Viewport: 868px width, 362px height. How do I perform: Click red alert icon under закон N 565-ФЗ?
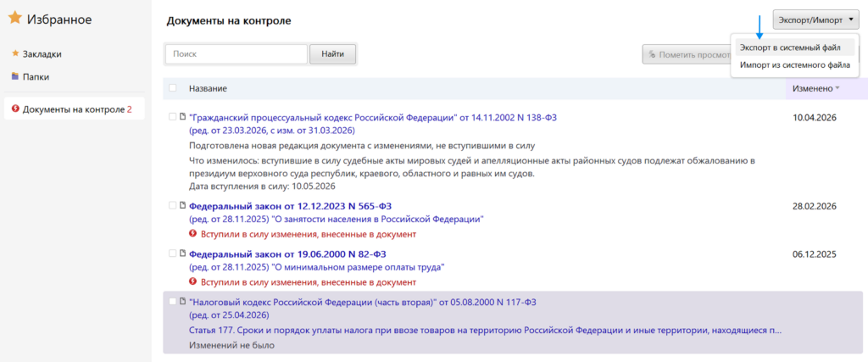click(x=193, y=234)
